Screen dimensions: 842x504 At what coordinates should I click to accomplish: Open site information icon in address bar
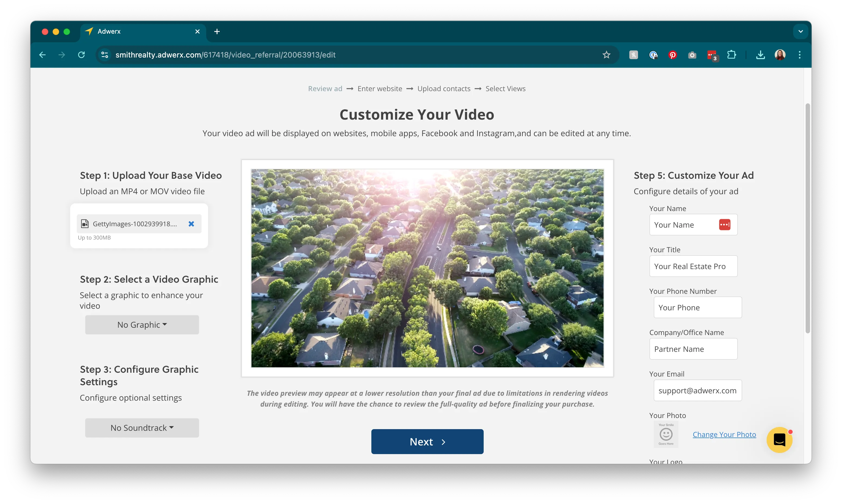coord(104,55)
